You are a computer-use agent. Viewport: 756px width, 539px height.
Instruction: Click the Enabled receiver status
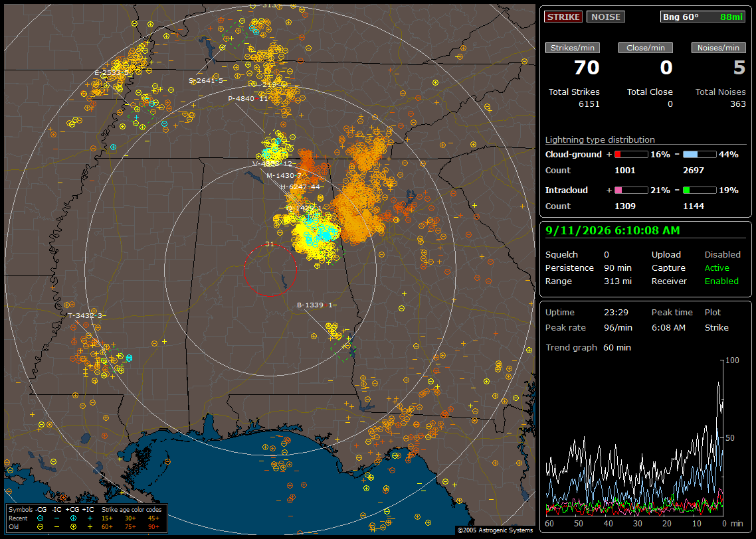pyautogui.click(x=721, y=281)
